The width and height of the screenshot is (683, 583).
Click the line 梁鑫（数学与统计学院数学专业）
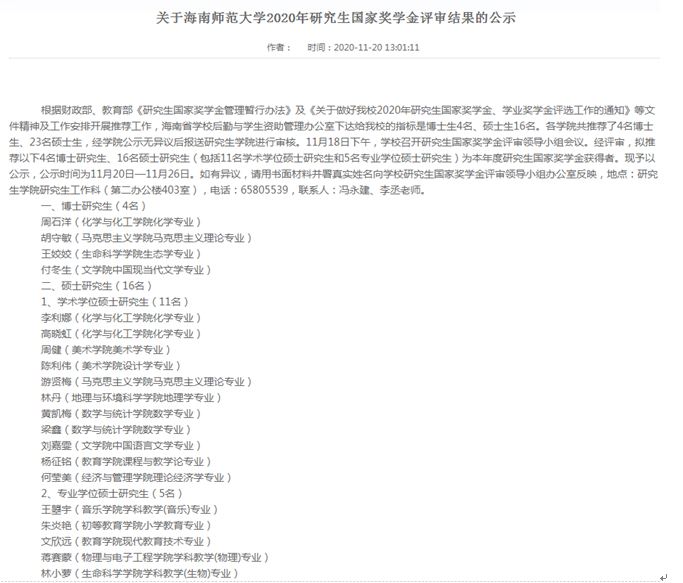(116, 430)
